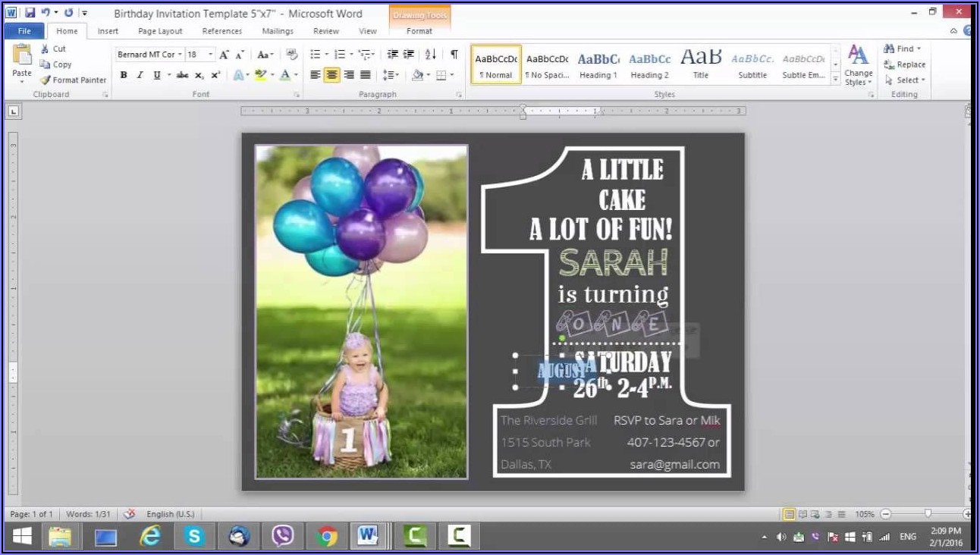Toggle Bold formatting
Screen dimensions: 980x555
click(x=124, y=75)
